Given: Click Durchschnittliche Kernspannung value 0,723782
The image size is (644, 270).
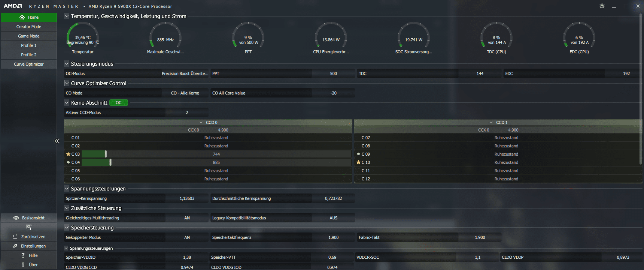Looking at the screenshot, I should (x=333, y=198).
